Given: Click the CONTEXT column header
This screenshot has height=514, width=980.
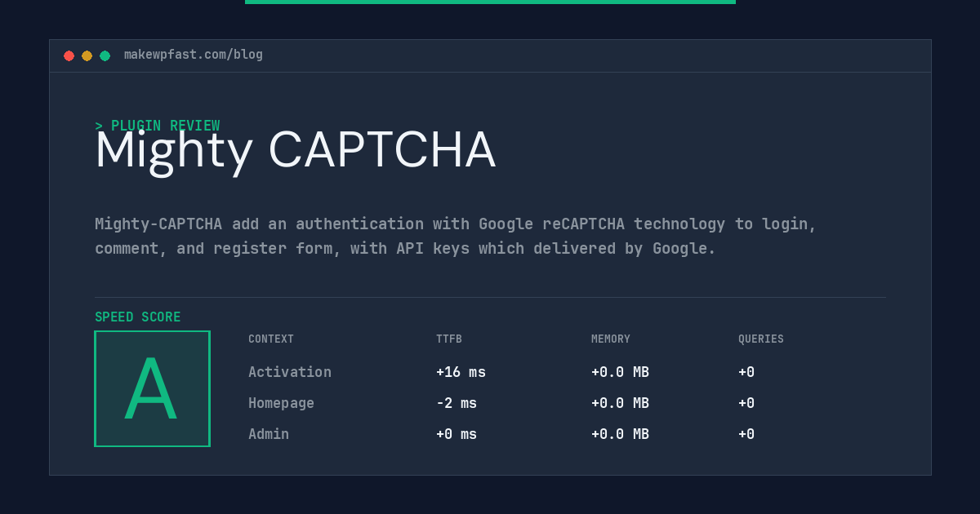Looking at the screenshot, I should [271, 339].
